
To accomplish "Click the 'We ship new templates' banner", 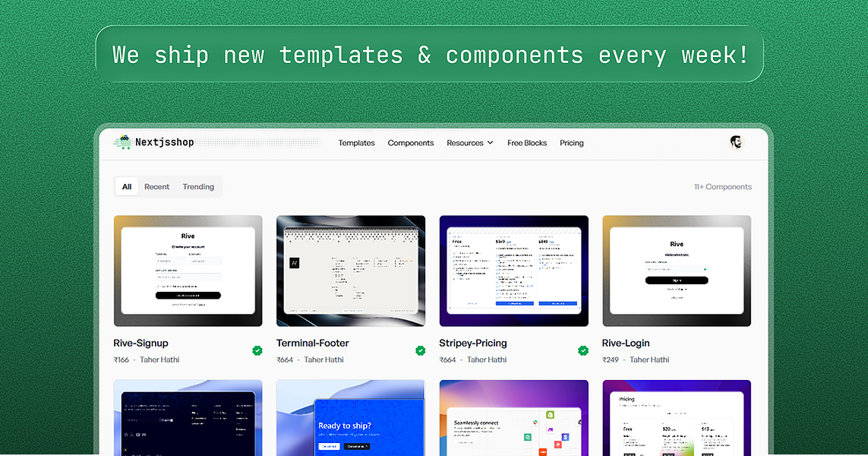I will coord(430,54).
